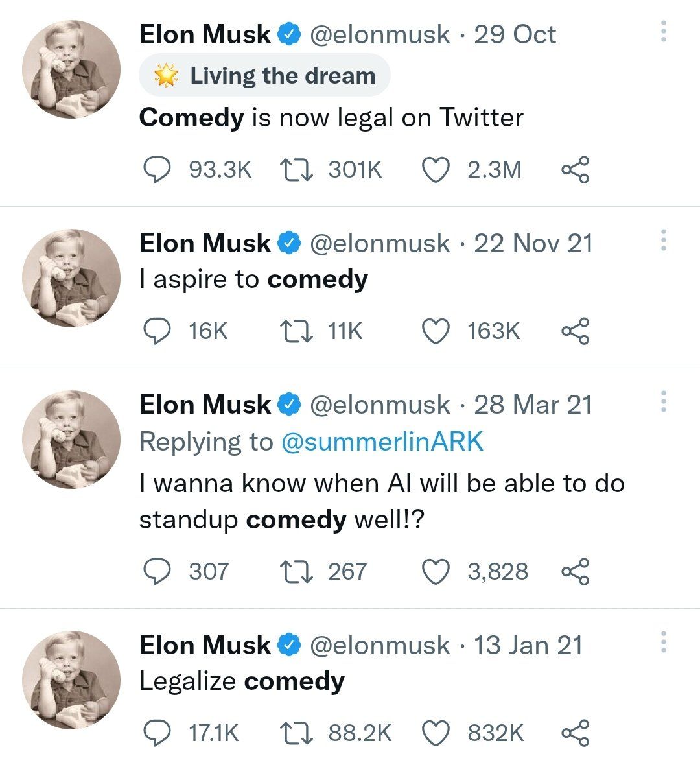
Task: Like the "I aspire to comedy" tweet
Action: [436, 331]
